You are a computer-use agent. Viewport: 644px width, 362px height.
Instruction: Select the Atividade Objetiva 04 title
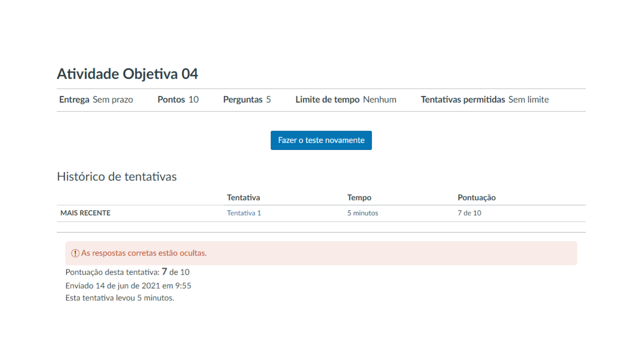pos(127,74)
